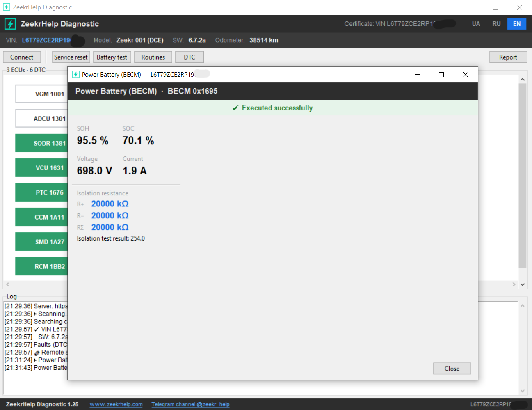Start the Battery test
Image resolution: width=532 pixels, height=410 pixels.
(x=112, y=57)
